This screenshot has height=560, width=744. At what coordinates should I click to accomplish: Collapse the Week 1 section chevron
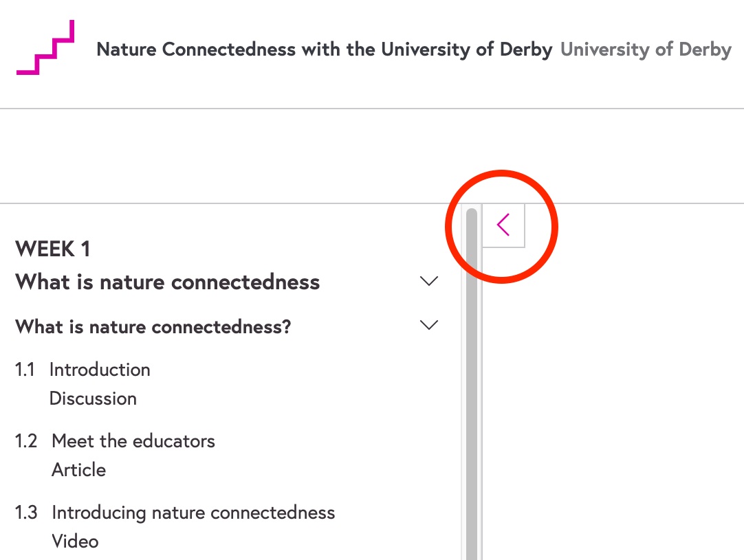coord(429,281)
